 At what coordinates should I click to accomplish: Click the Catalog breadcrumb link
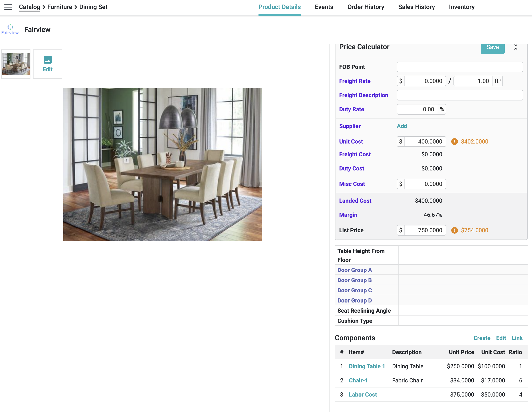(x=30, y=7)
